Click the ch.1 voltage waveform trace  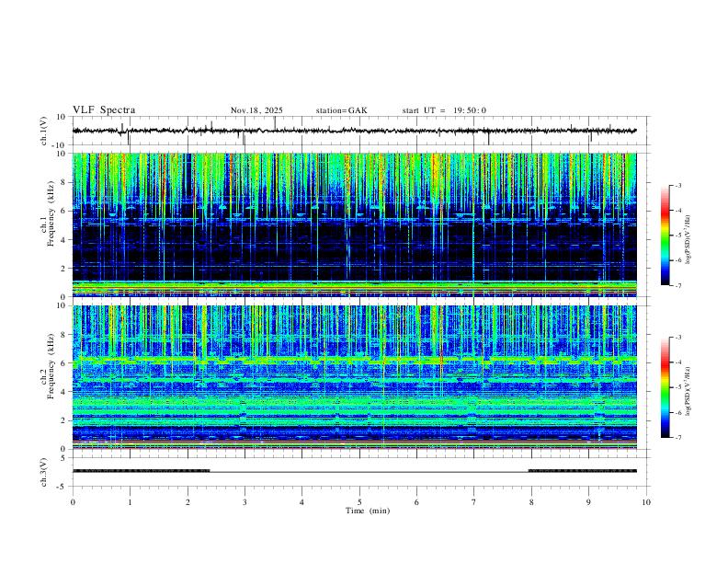click(354, 131)
